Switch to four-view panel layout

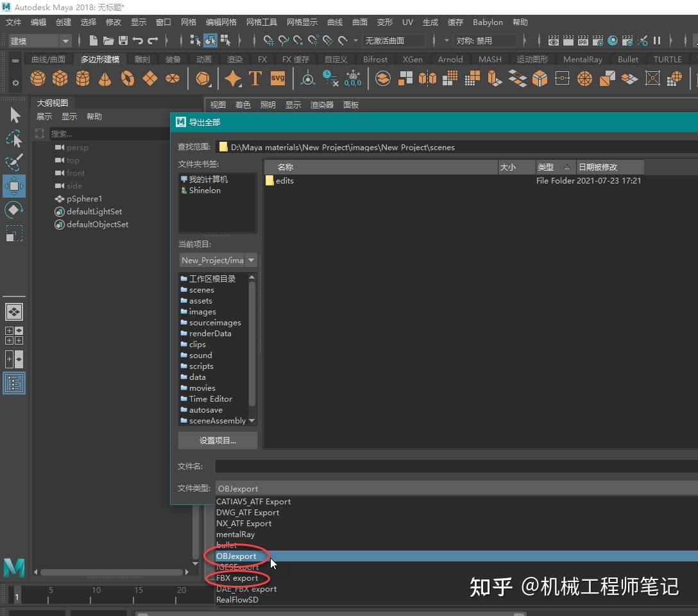point(14,336)
